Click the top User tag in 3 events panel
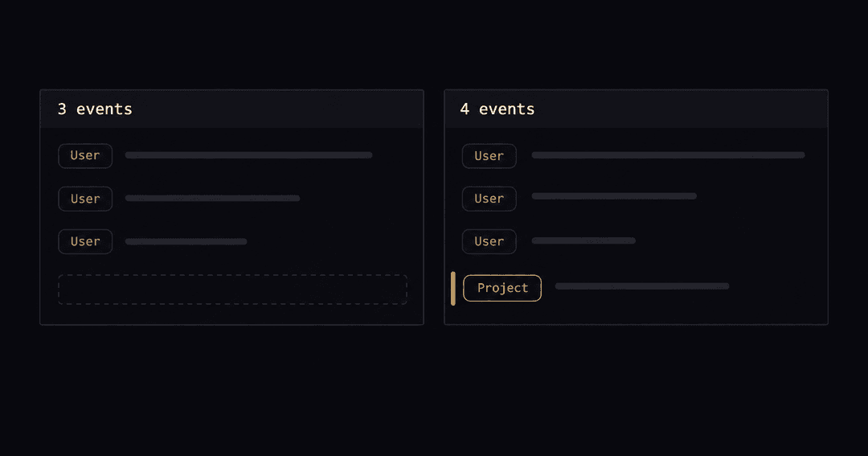Screen dimensions: 868x456 coord(85,156)
